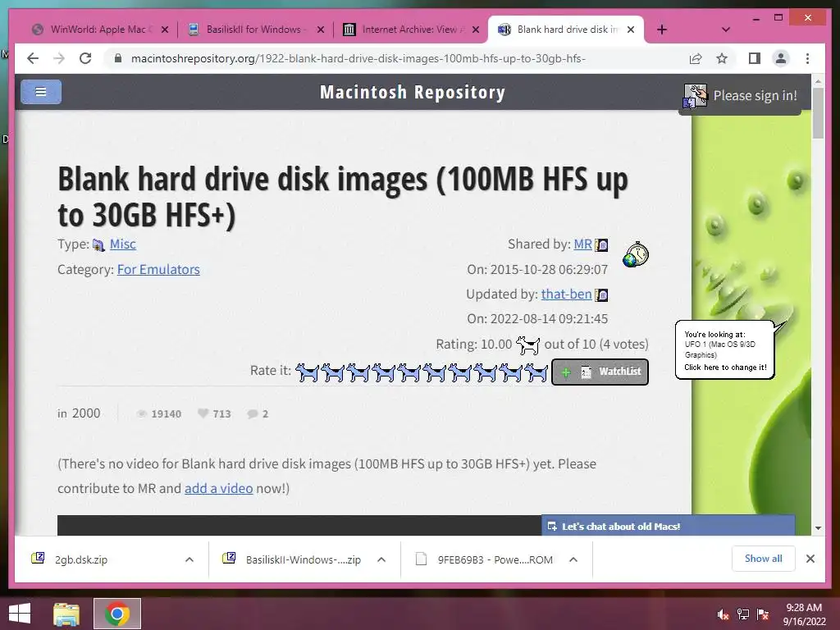840x630 pixels.
Task: Click the site security padlock icon
Action: pos(118,58)
